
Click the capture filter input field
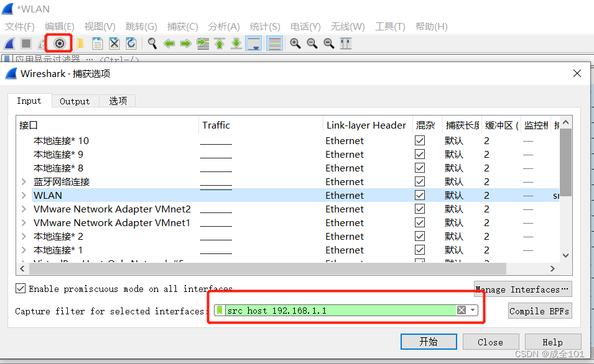tap(341, 311)
